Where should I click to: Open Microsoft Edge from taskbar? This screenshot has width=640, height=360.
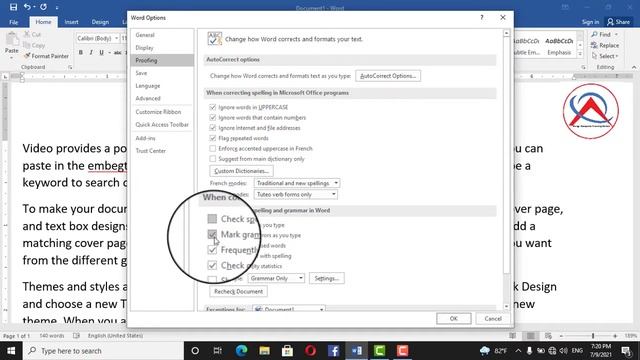pyautogui.click(x=241, y=351)
